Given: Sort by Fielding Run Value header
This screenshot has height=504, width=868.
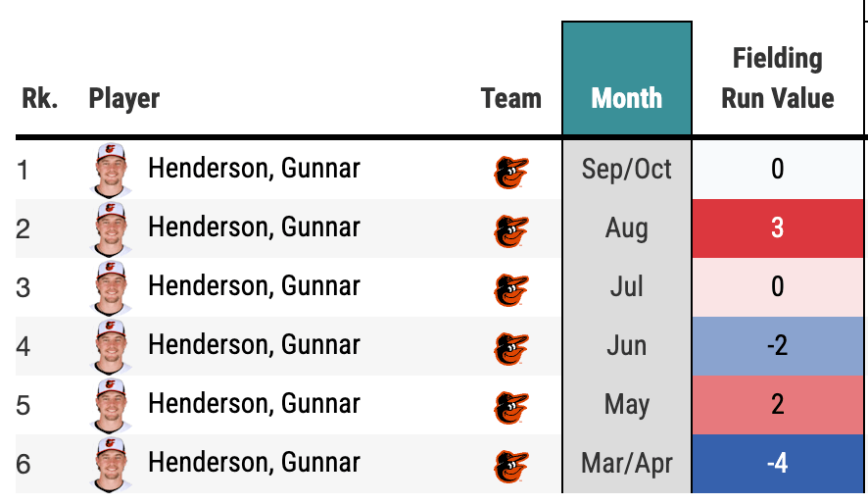Looking at the screenshot, I should (x=778, y=78).
